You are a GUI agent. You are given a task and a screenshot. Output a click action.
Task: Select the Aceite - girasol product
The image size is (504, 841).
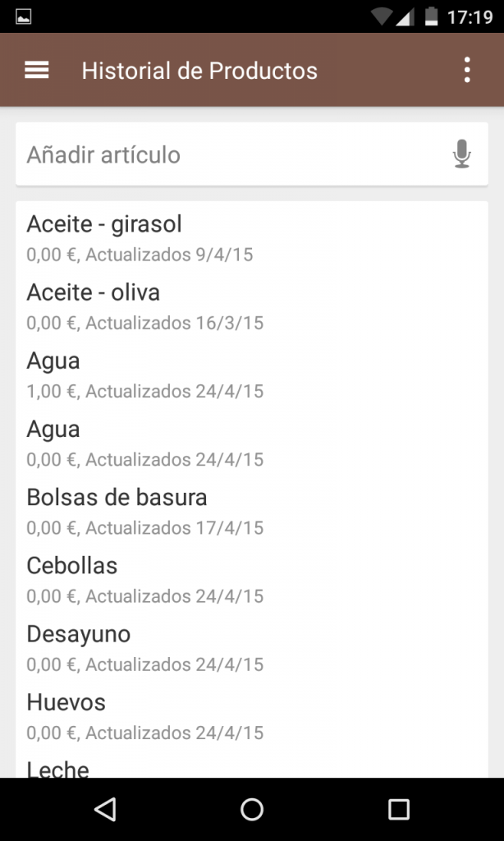point(252,238)
